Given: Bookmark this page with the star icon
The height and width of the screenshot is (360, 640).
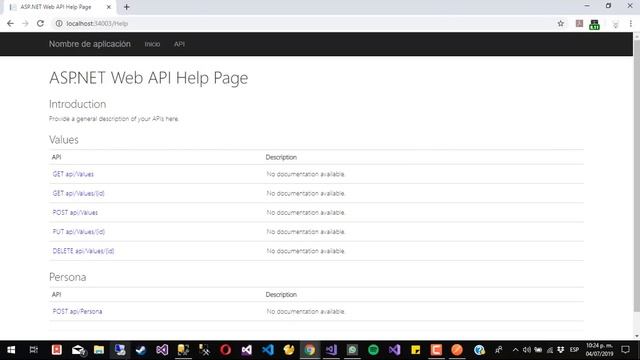Looking at the screenshot, I should click(x=560, y=24).
